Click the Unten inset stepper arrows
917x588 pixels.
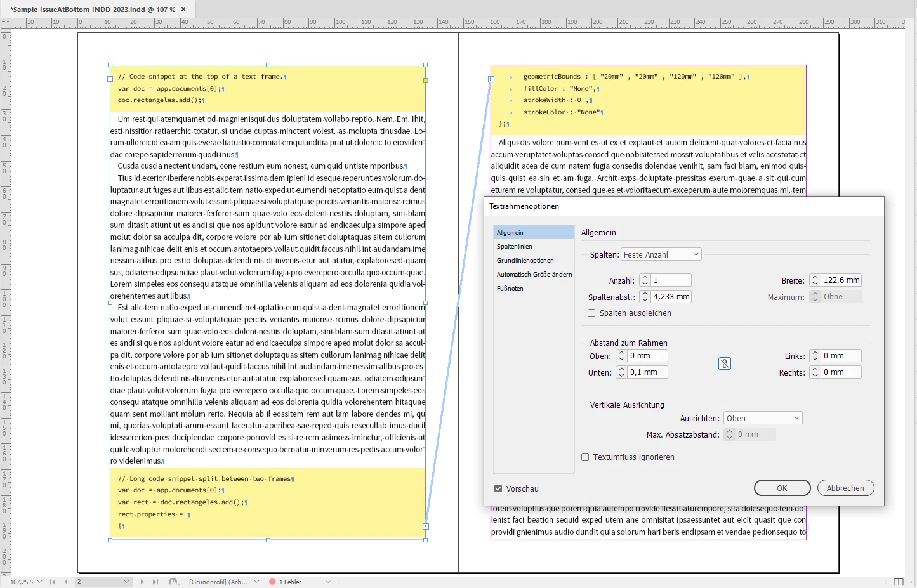click(x=622, y=372)
